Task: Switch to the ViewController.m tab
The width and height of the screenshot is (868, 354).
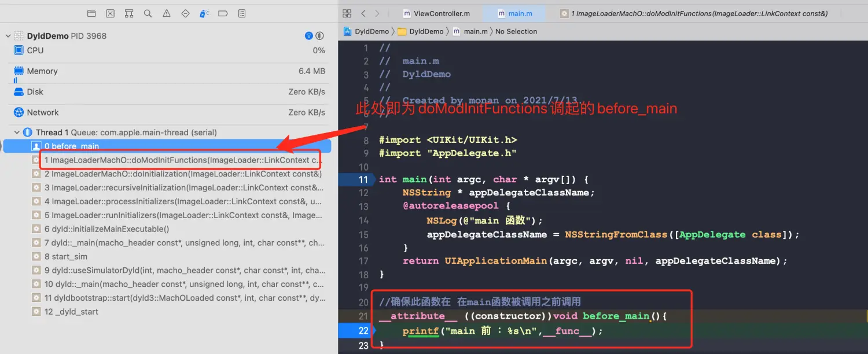Action: click(x=437, y=13)
